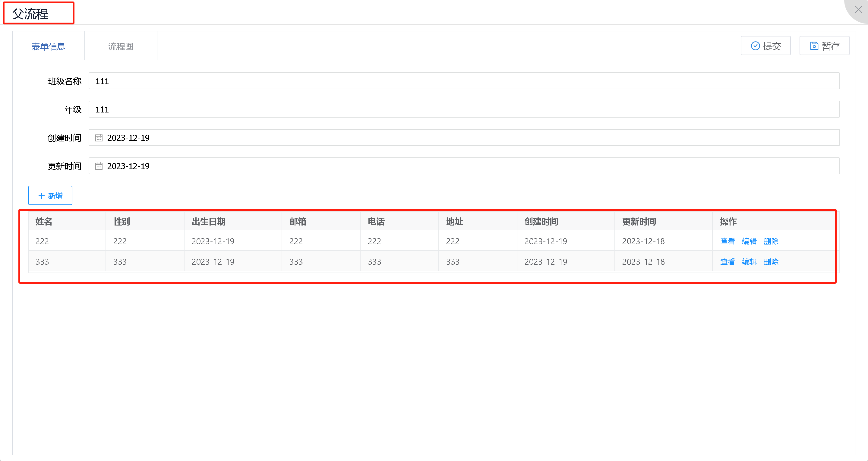Click 删除 link for row 333
Viewport: 868px width, 461px height.
[771, 262]
